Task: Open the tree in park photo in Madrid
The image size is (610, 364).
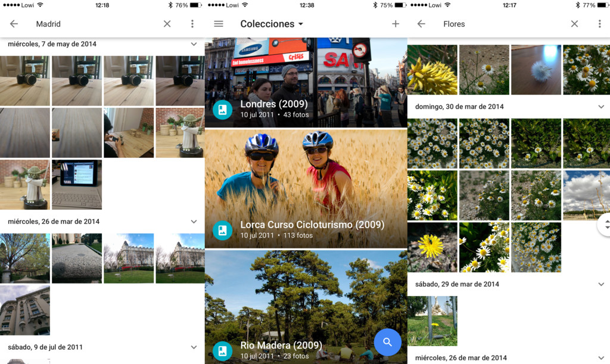Action: 25,258
